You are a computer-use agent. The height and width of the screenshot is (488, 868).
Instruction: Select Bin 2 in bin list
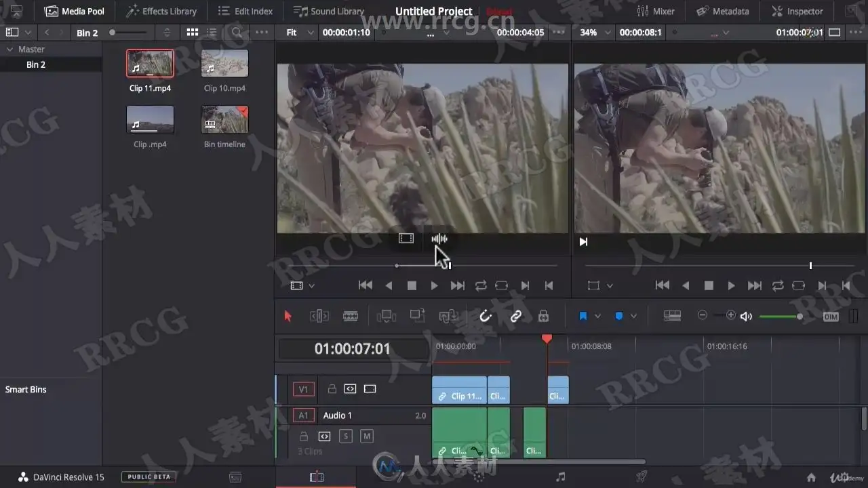[x=36, y=64]
